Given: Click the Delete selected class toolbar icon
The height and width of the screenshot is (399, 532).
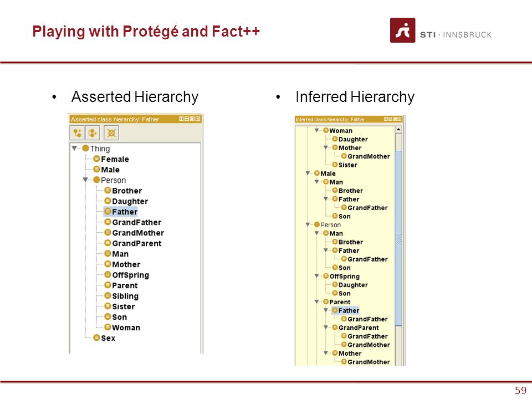Looking at the screenshot, I should pyautogui.click(x=111, y=132).
